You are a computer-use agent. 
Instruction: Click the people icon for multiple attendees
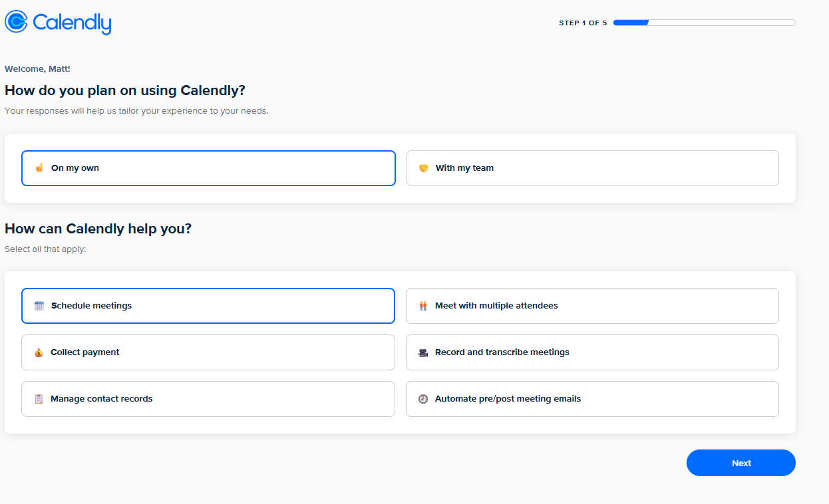(423, 306)
